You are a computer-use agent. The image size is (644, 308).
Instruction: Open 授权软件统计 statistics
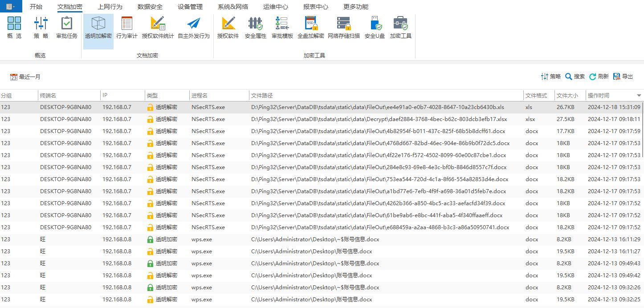(x=158, y=28)
